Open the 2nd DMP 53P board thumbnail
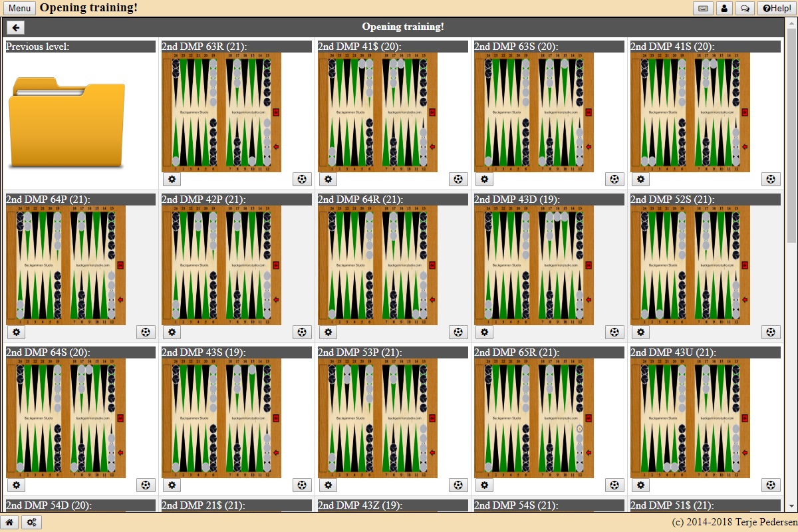This screenshot has height=532, width=798. (x=378, y=418)
